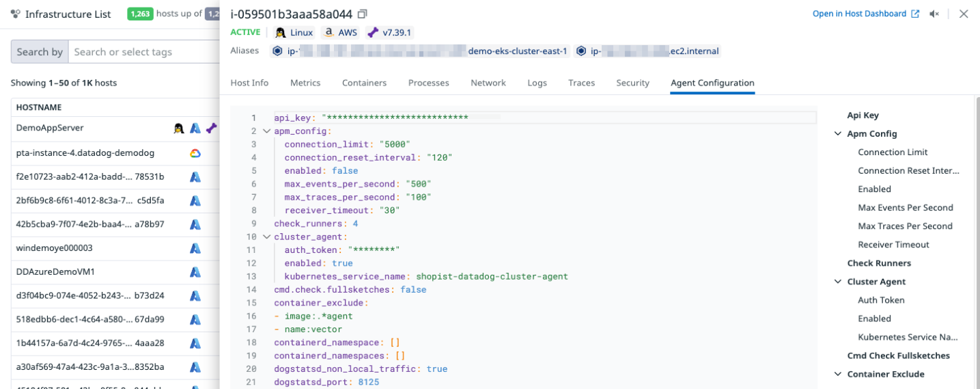
Task: Expand Container Exclude in the outline
Action: (838, 374)
